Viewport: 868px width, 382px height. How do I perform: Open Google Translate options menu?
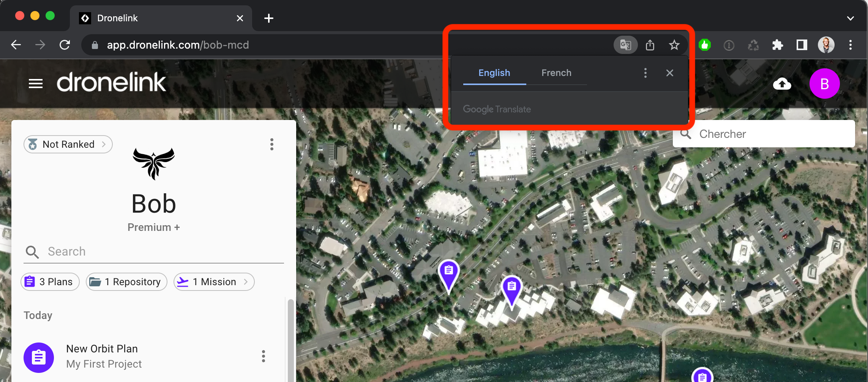[x=645, y=73]
